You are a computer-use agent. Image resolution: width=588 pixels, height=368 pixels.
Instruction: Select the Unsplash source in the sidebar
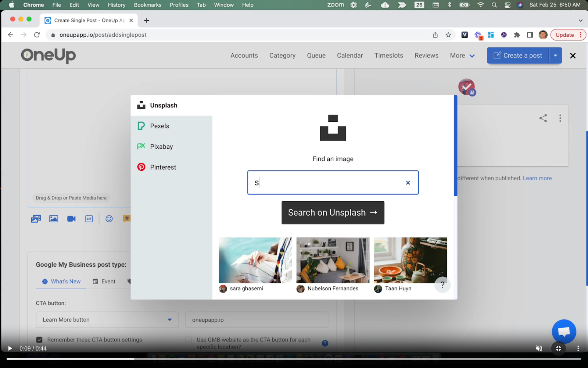point(171,105)
